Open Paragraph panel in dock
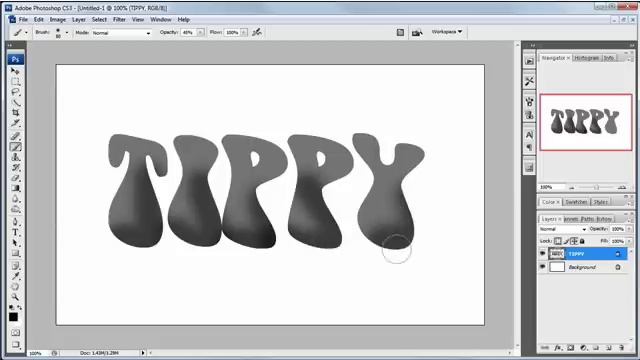 [x=529, y=147]
